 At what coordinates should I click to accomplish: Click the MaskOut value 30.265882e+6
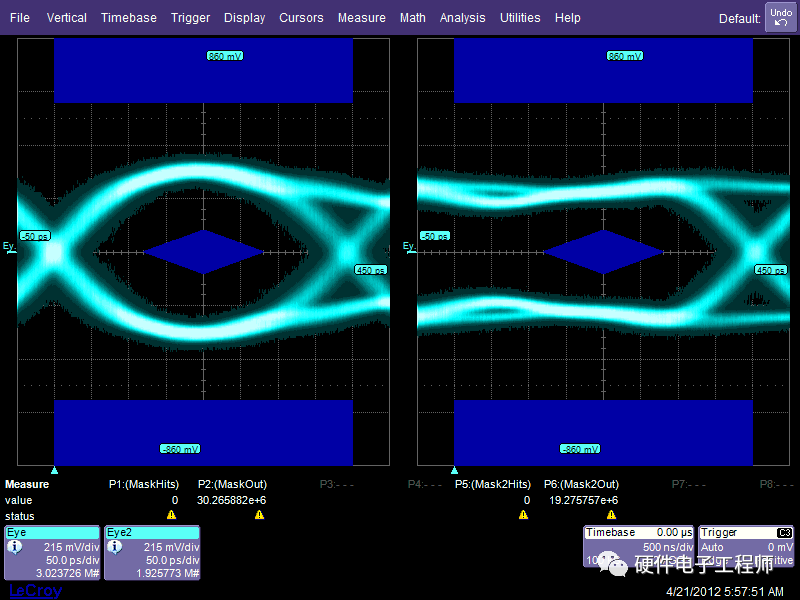coord(232,501)
